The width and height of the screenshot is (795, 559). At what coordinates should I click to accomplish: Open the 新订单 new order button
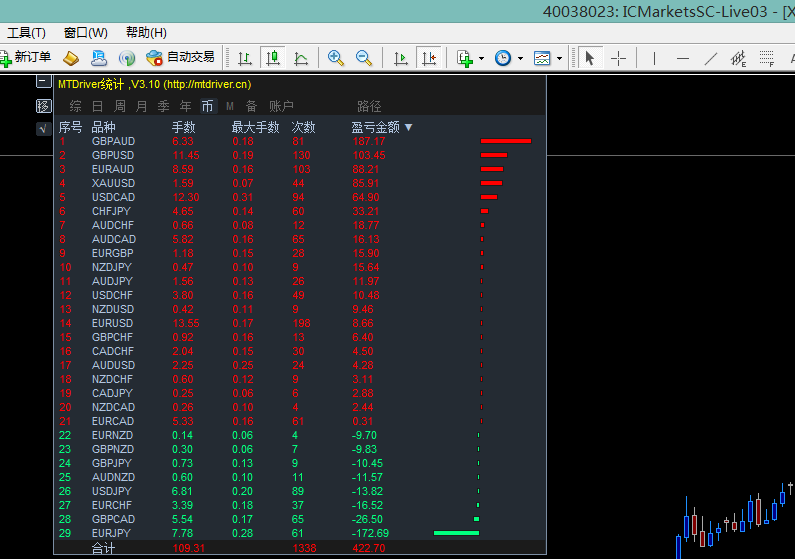[x=25, y=57]
